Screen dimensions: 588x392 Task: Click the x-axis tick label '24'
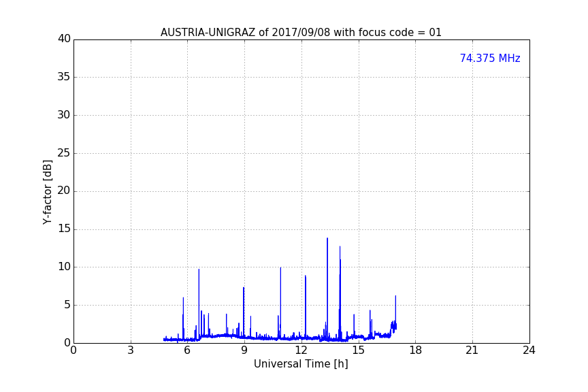529,350
